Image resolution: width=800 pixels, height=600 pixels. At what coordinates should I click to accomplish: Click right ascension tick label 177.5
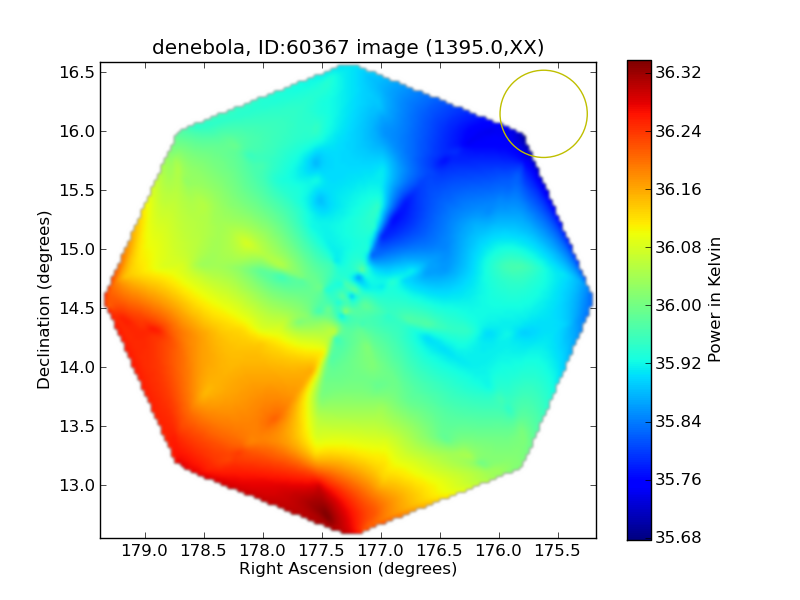[322, 551]
